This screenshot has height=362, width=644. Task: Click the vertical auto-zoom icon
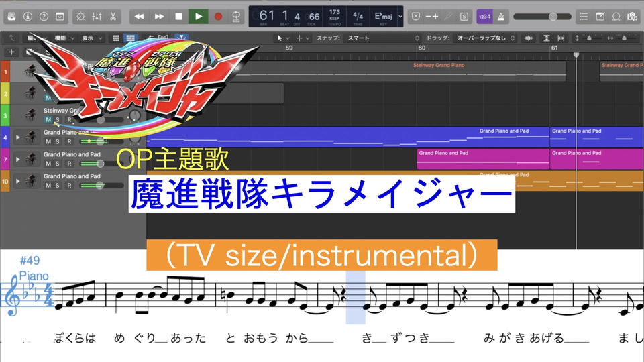click(x=546, y=38)
